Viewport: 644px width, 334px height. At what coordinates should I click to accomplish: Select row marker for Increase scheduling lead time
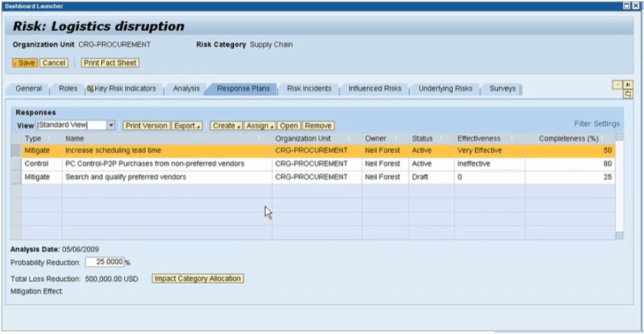(x=16, y=150)
